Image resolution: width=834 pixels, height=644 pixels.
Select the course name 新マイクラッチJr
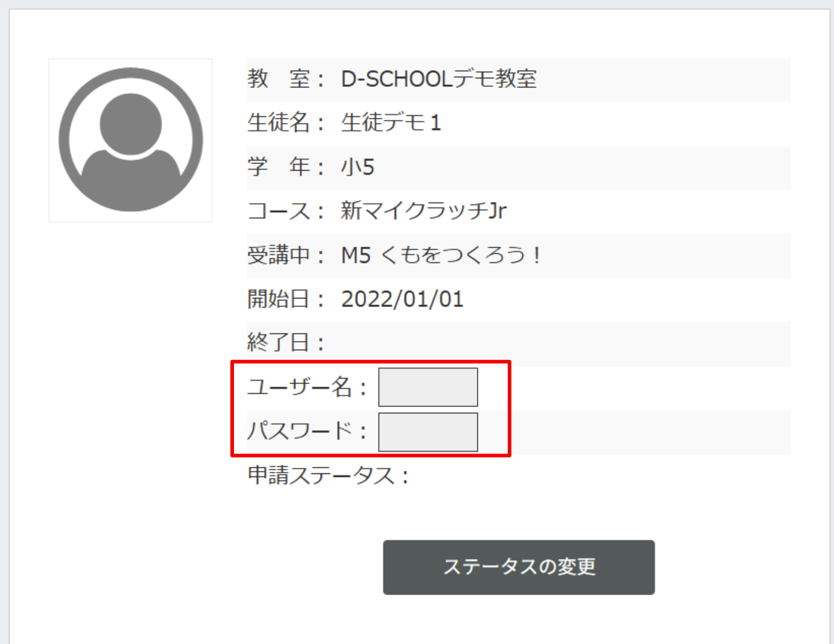pyautogui.click(x=423, y=211)
